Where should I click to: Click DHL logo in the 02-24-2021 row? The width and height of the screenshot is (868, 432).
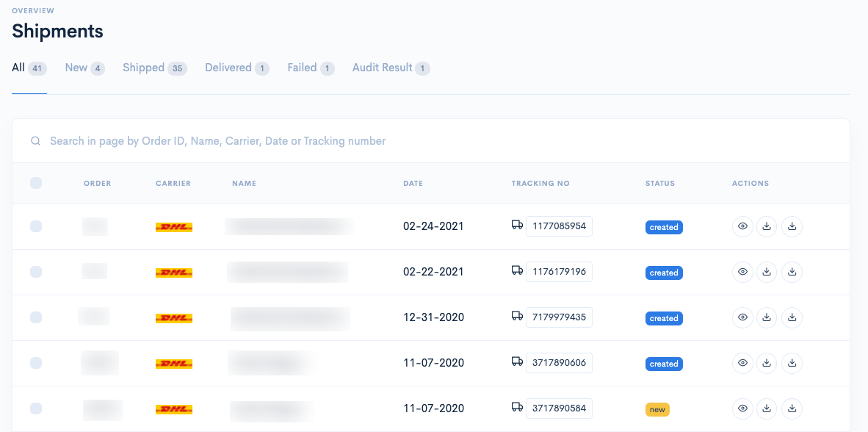(x=174, y=227)
